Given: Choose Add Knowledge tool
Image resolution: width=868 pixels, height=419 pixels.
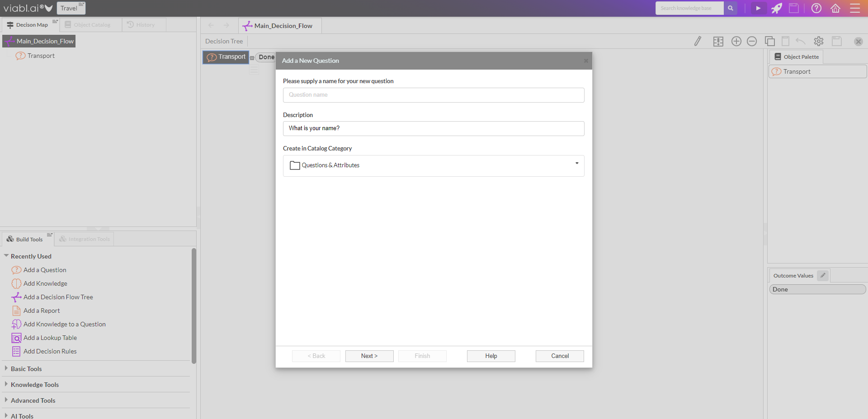Looking at the screenshot, I should tap(39, 283).
